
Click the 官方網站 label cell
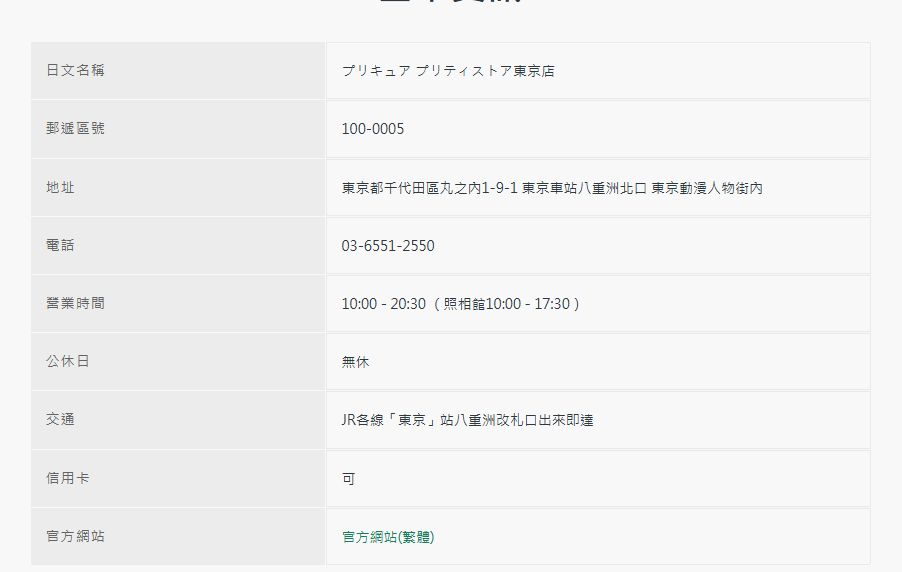[75, 536]
